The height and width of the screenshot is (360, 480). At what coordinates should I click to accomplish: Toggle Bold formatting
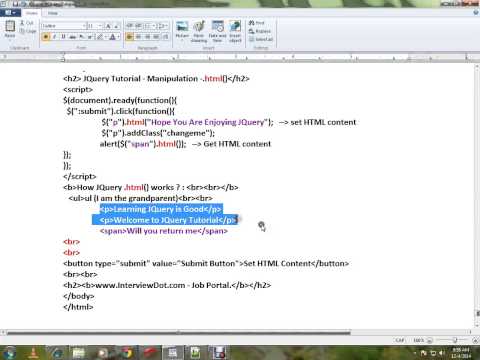[46, 37]
